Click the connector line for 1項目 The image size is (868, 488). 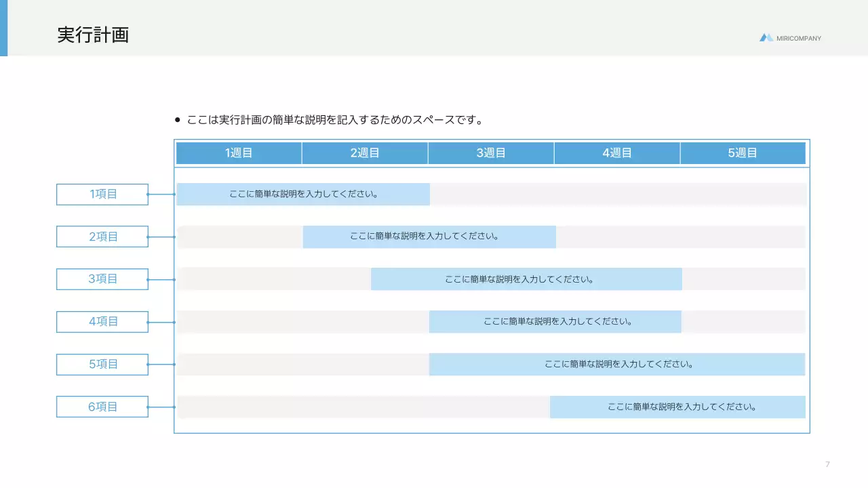pyautogui.click(x=163, y=194)
